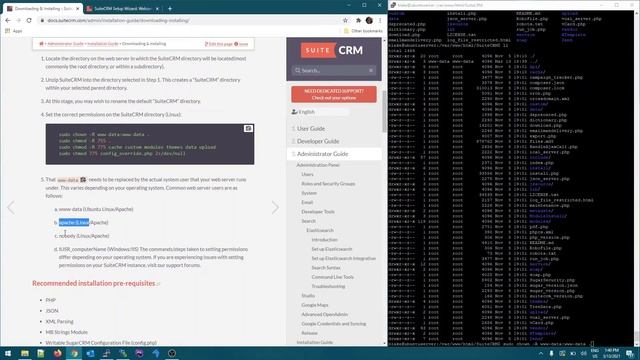Open the Windows Start menu
Viewport: 640px width, 360px height.
[8, 353]
